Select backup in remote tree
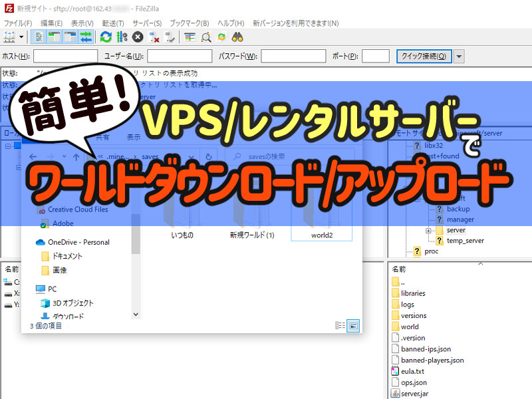This screenshot has width=532, height=399. 458,209
